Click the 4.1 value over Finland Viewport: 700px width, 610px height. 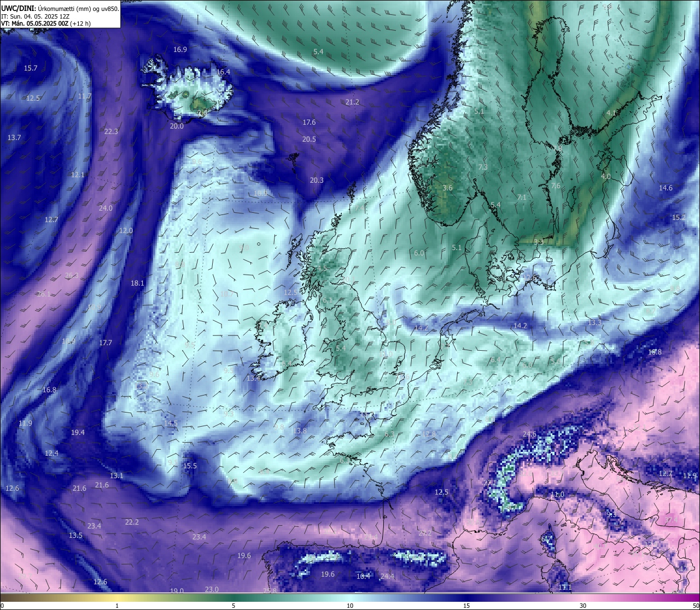[x=611, y=113]
